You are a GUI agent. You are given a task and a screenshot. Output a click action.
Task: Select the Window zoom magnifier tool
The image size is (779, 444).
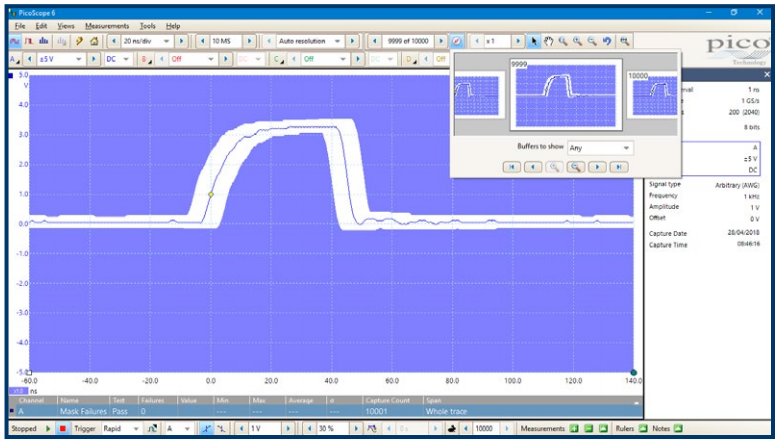coord(563,41)
